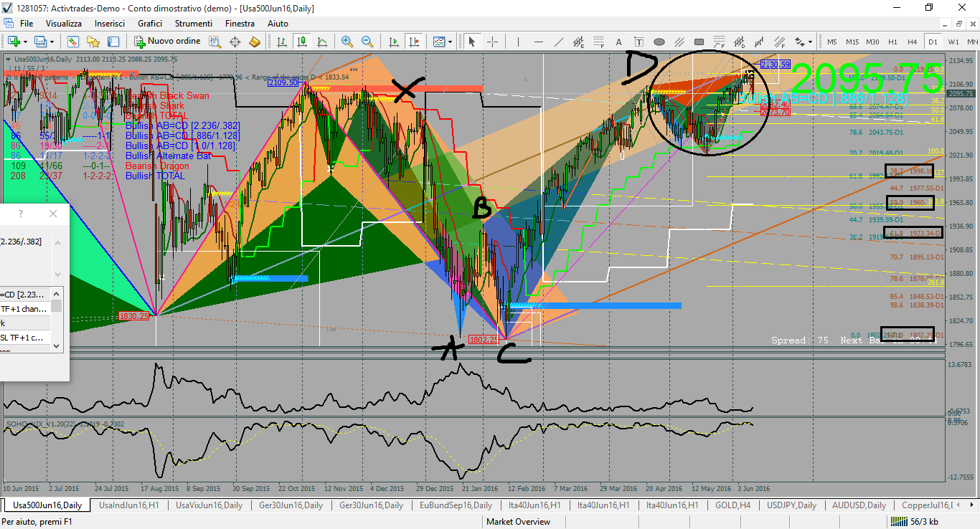
Task: Select the crosshair tool
Action: coord(493,42)
